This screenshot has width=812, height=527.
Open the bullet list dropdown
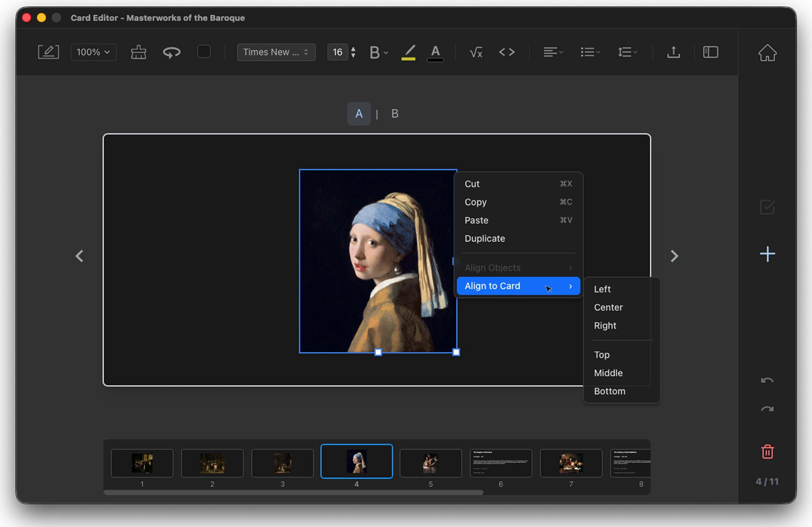(590, 52)
